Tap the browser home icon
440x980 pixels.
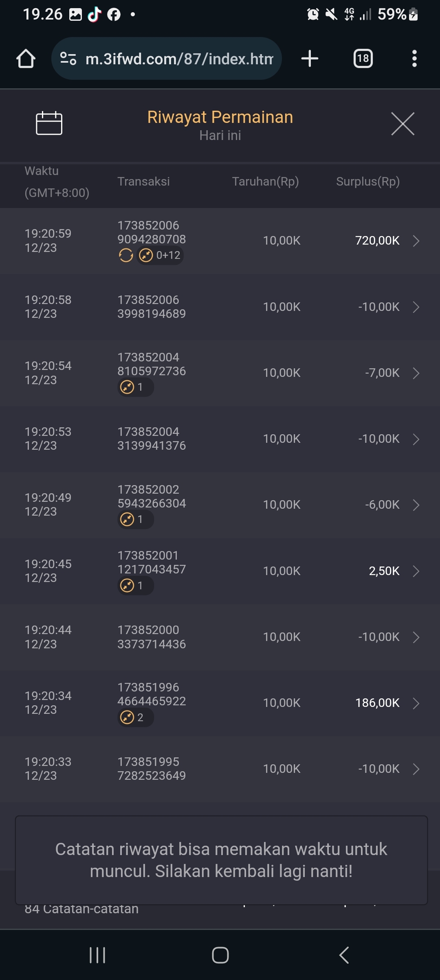[26, 59]
